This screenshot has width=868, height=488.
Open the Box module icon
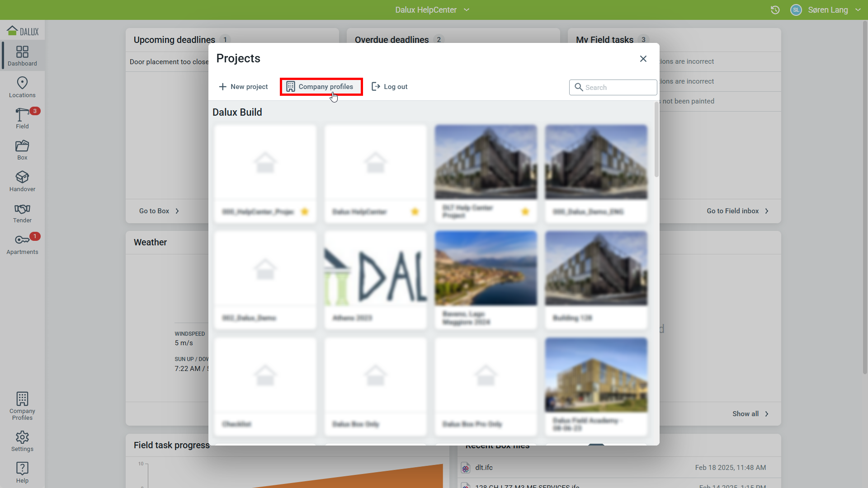click(x=22, y=150)
